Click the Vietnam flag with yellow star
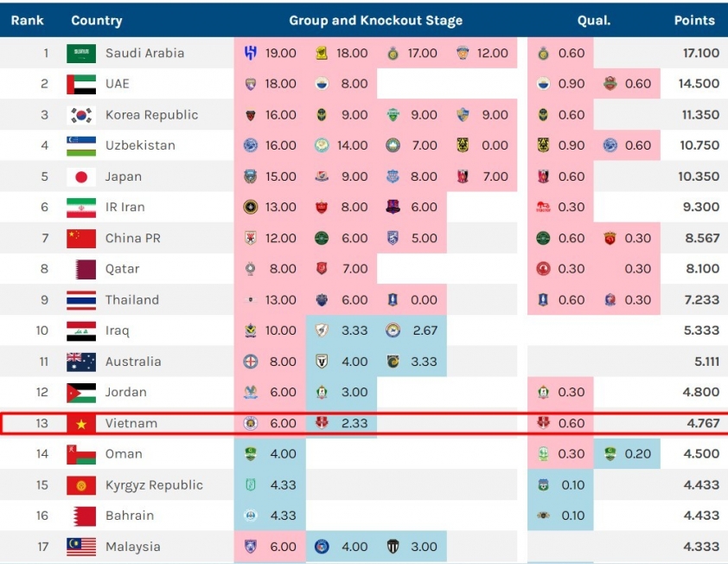 click(x=81, y=423)
